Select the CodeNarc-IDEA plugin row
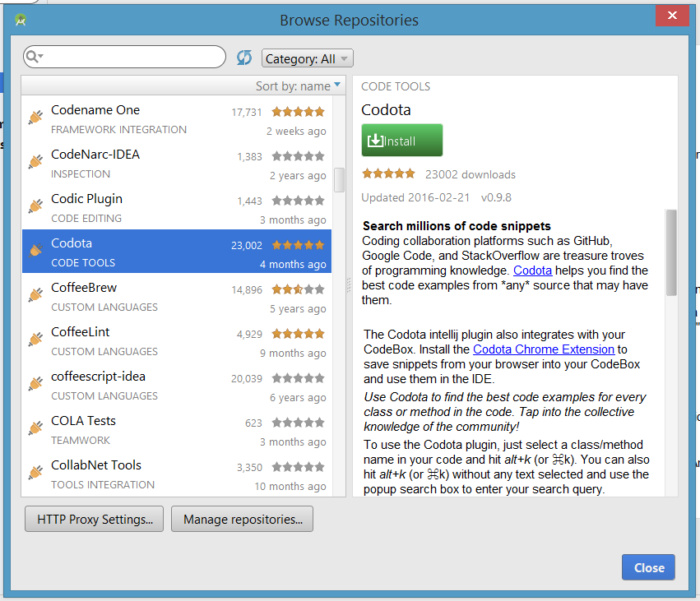Viewport: 700px width, 601px height. click(x=177, y=163)
